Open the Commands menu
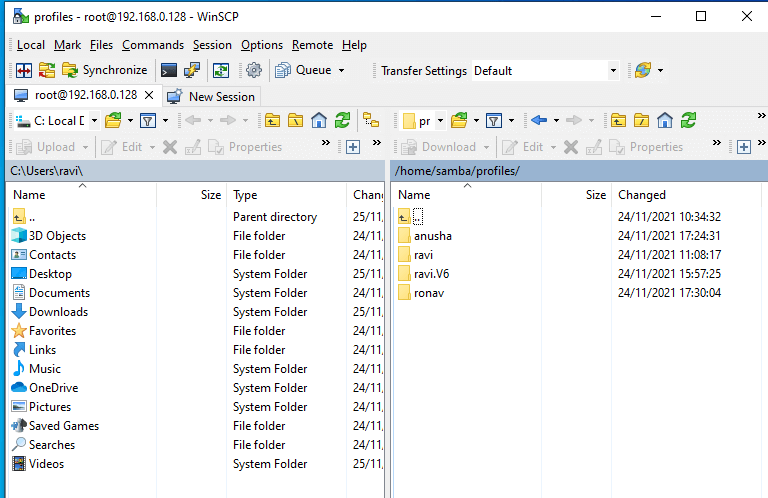 coord(153,45)
